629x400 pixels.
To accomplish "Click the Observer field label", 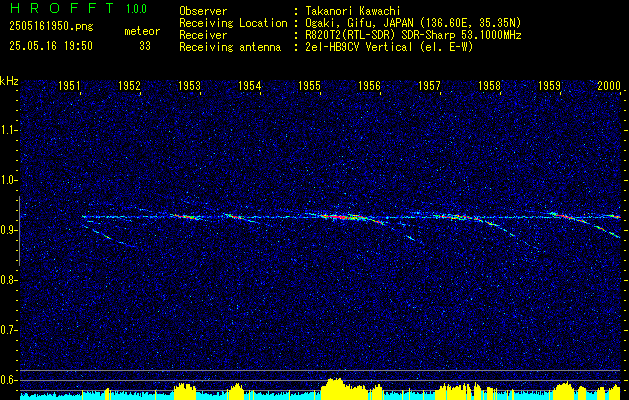I will pos(203,11).
